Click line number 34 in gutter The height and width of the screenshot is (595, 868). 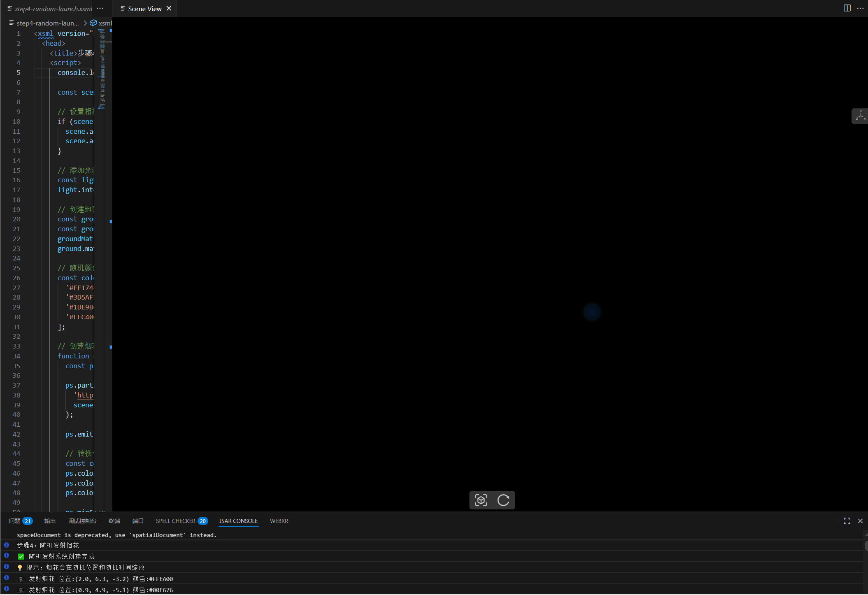click(16, 356)
